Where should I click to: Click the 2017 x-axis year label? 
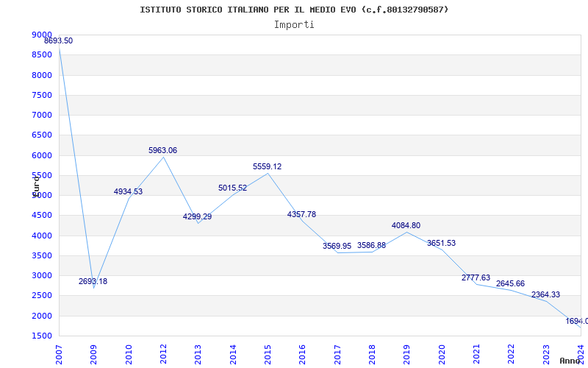(x=337, y=354)
